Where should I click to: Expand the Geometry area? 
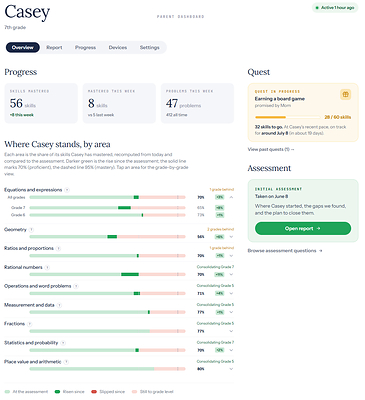click(231, 237)
